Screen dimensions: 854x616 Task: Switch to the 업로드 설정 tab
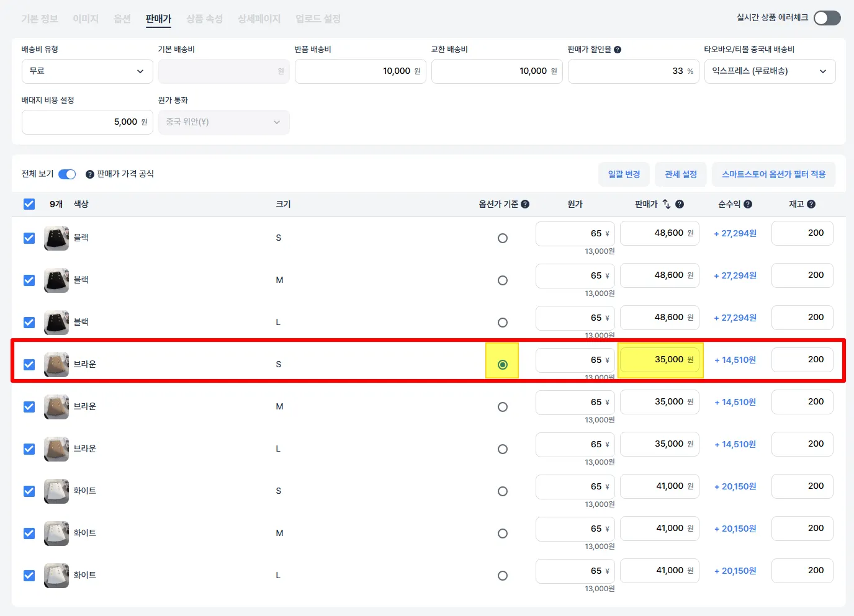(x=318, y=19)
